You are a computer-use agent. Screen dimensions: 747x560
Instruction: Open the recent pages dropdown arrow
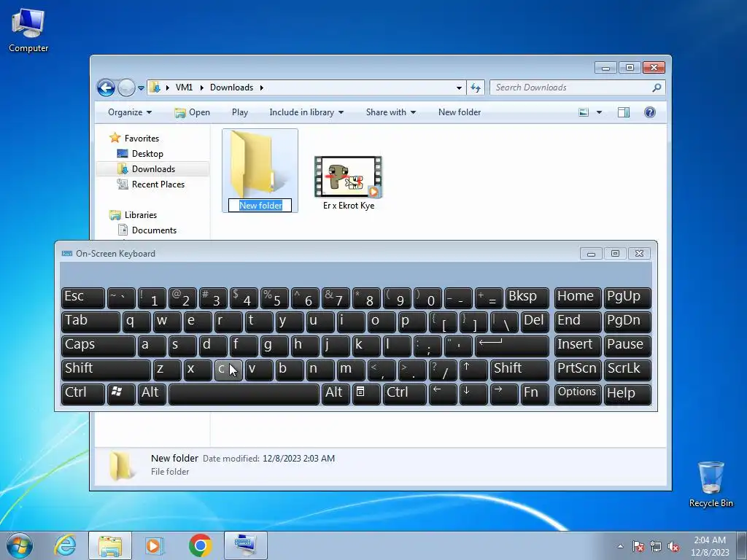click(141, 88)
